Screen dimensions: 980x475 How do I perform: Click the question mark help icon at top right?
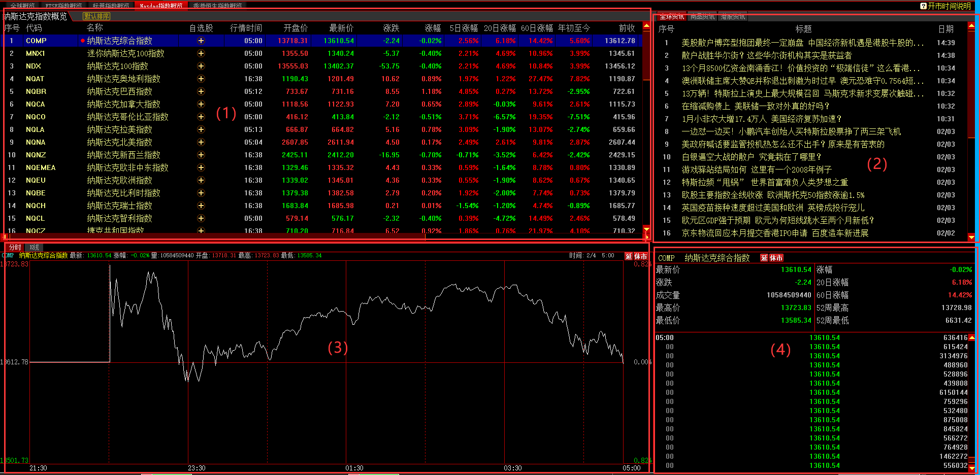coord(923,6)
